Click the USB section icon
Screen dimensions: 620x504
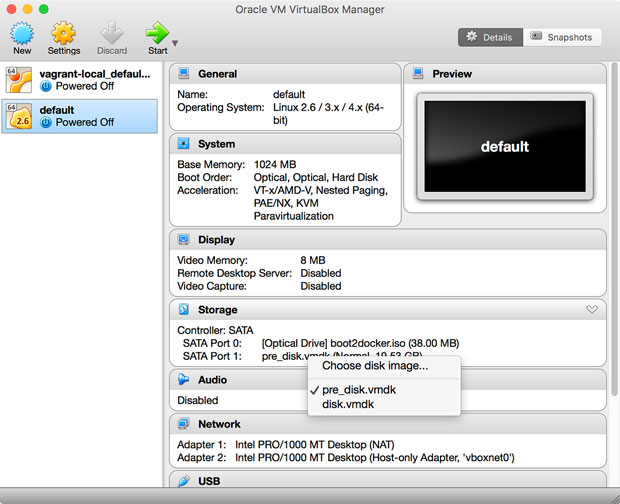183,481
